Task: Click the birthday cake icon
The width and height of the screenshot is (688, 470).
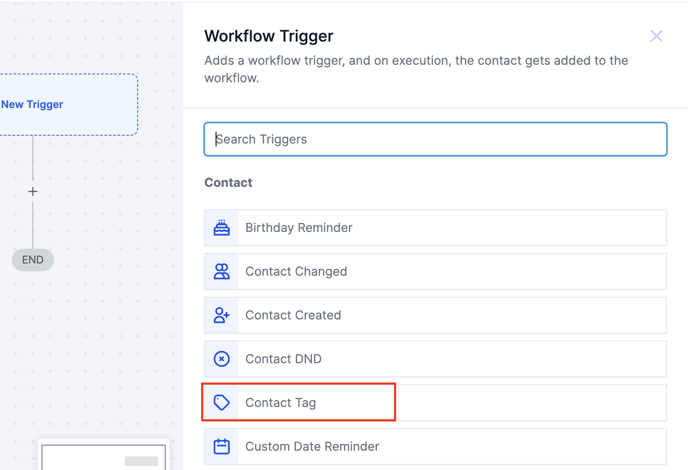Action: click(x=222, y=228)
